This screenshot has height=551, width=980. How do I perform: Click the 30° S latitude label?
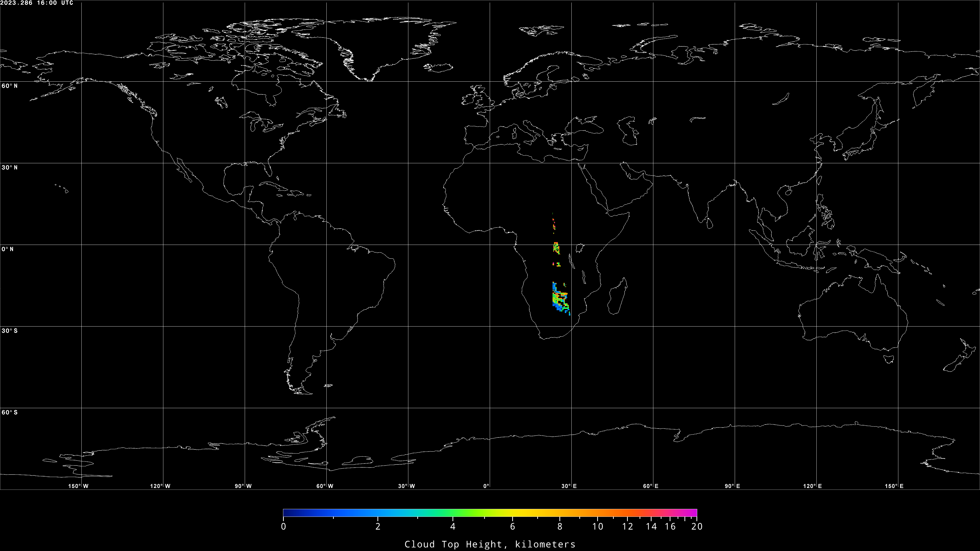click(x=9, y=331)
